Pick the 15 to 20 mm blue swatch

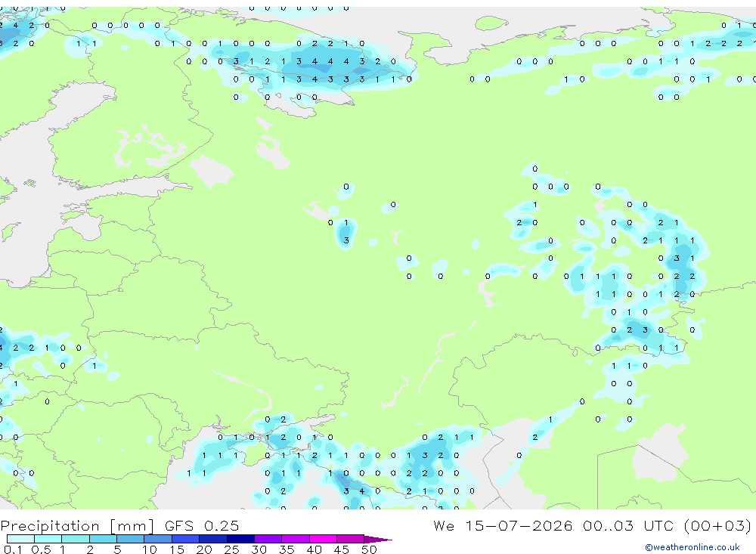[186, 539]
